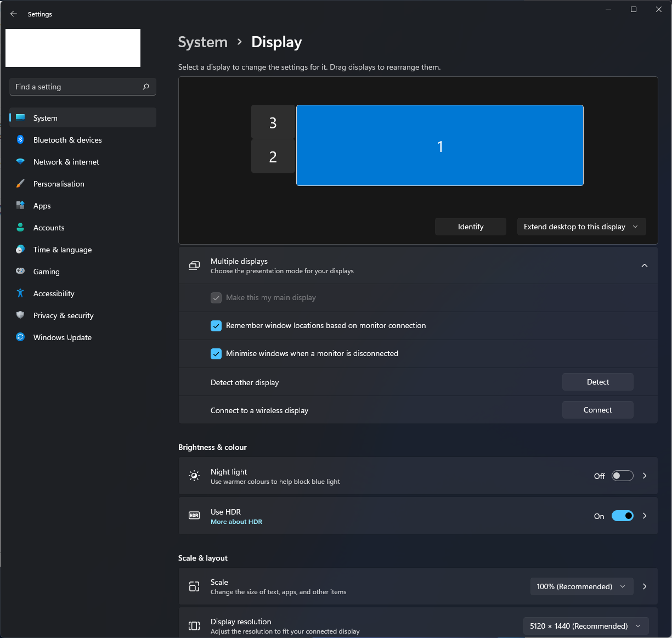Click the back arrow in title bar

click(x=14, y=14)
